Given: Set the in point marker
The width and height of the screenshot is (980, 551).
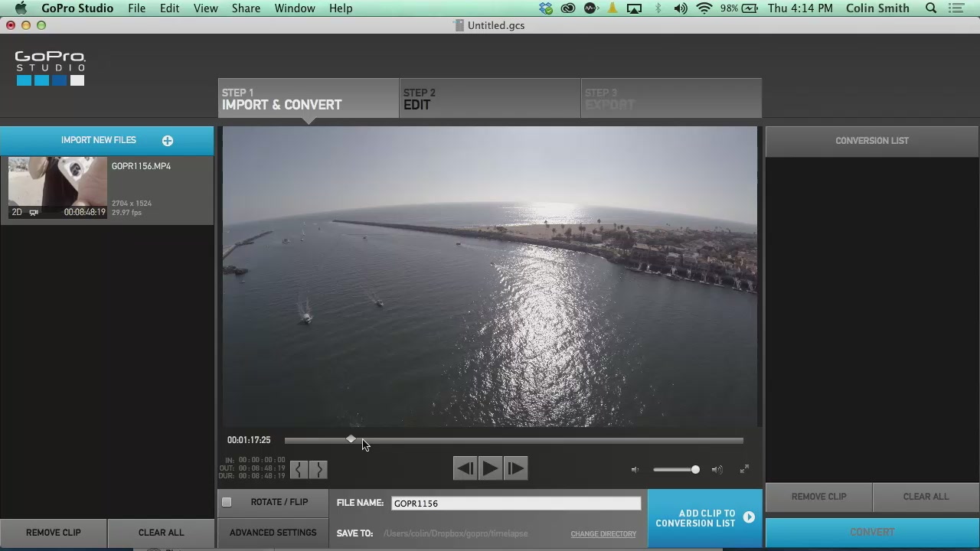Looking at the screenshot, I should [299, 469].
